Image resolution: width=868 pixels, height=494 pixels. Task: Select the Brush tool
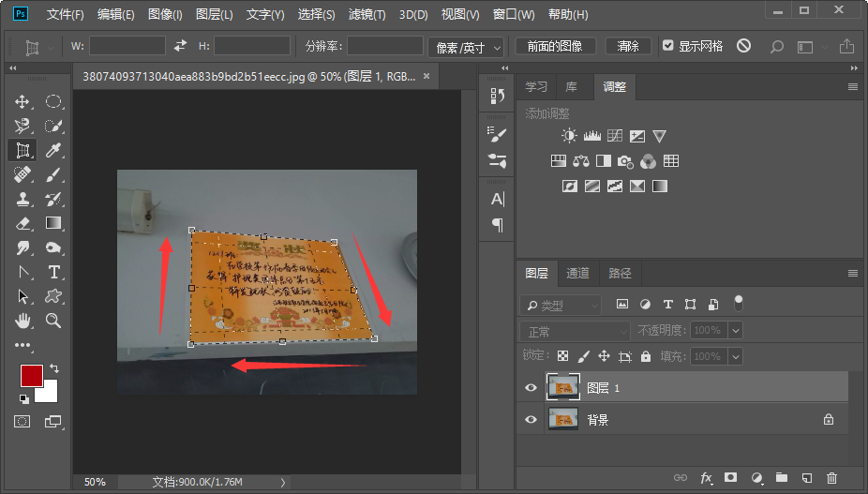[x=53, y=174]
